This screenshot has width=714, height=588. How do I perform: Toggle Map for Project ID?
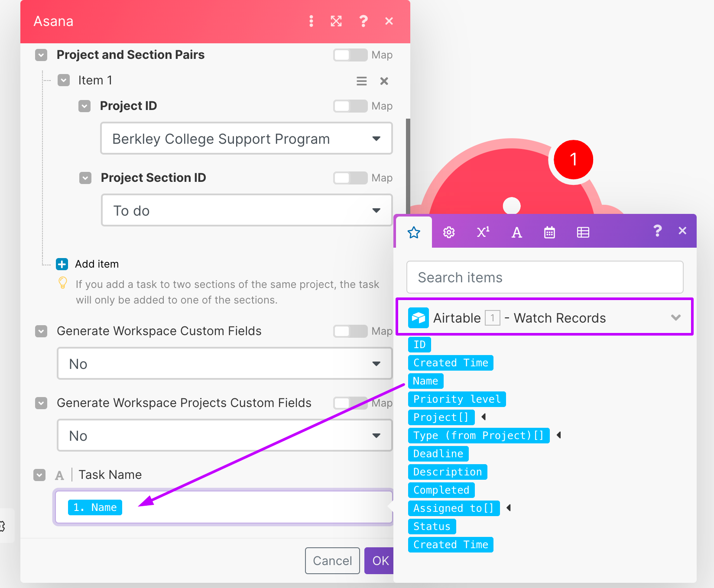351,106
